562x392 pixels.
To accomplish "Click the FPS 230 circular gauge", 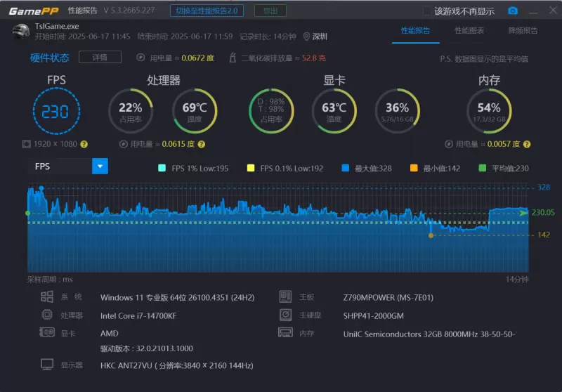I will [x=56, y=111].
